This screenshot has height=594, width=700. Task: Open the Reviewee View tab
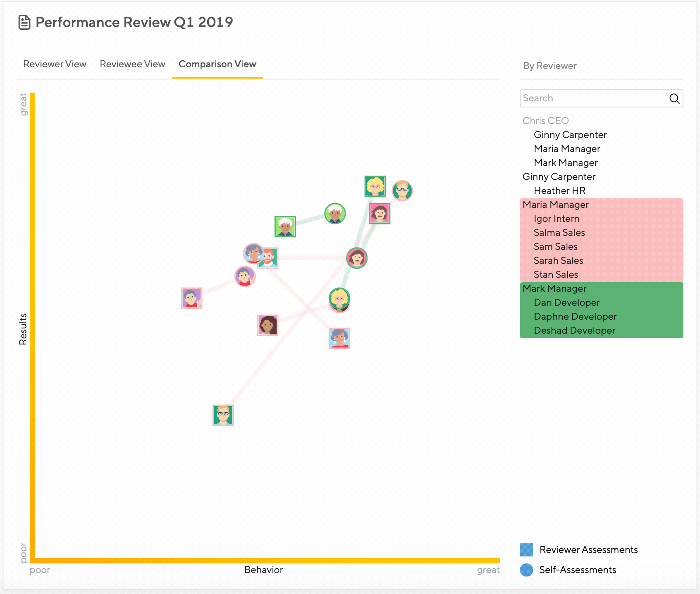(132, 64)
